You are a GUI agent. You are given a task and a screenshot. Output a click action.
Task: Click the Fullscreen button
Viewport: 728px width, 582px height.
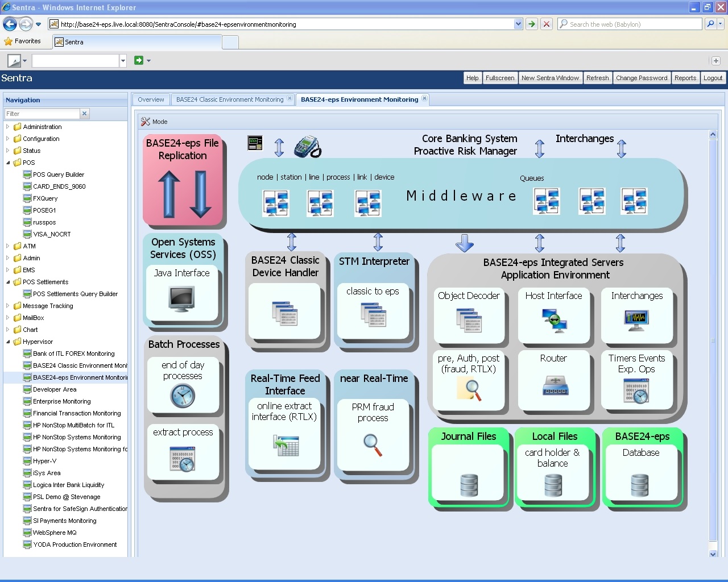click(500, 78)
